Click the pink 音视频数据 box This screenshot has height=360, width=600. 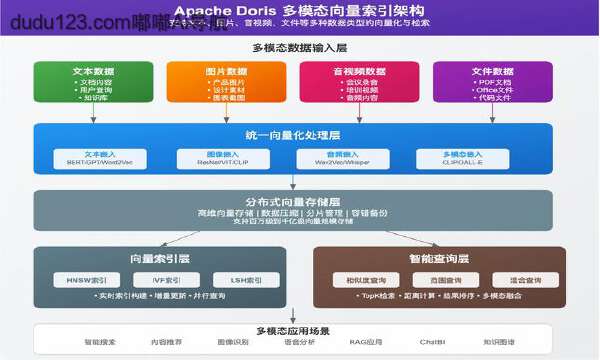tap(359, 82)
